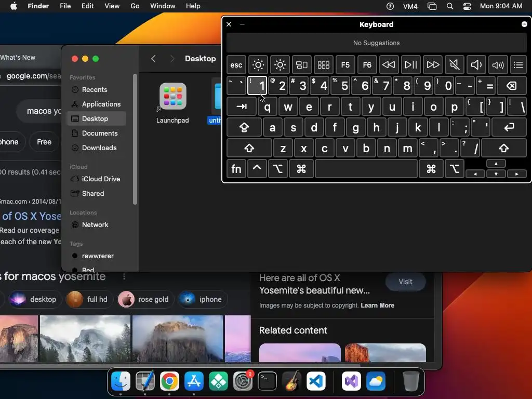Open Control Center in menu bar
532x399 pixels.
click(x=467, y=6)
